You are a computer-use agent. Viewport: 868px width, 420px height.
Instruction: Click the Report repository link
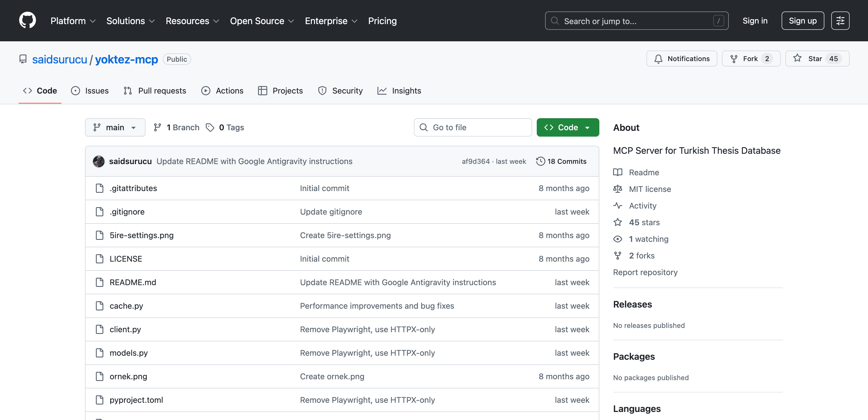tap(645, 272)
